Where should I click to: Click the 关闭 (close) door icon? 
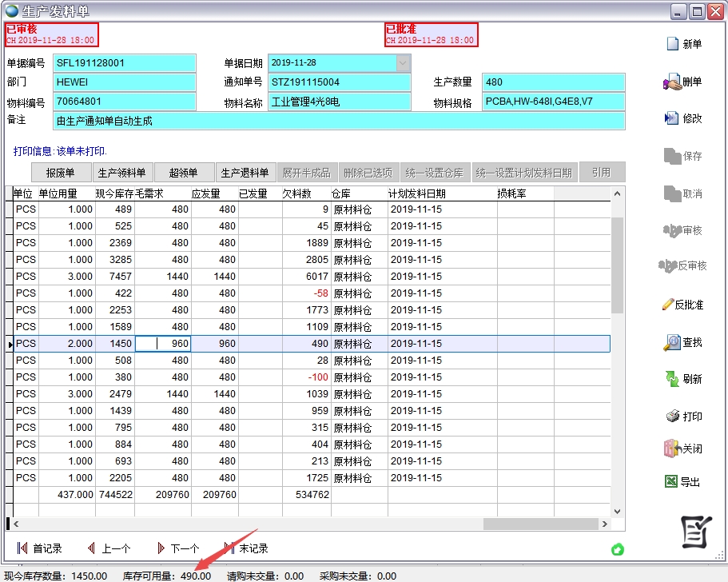672,448
